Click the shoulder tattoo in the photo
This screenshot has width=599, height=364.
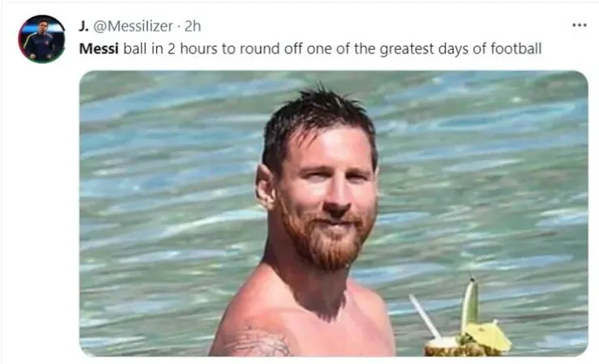point(257,342)
